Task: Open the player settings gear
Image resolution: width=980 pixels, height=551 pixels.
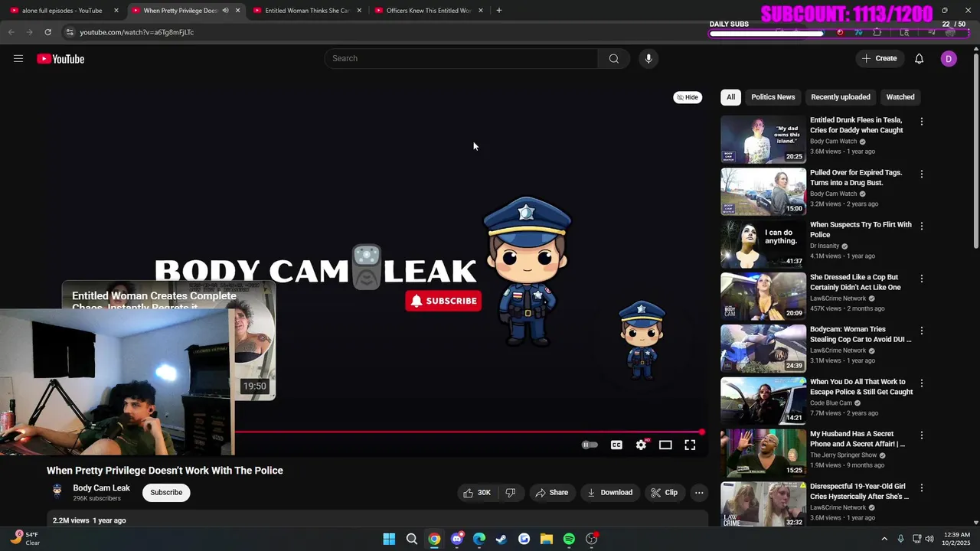Action: [x=641, y=445]
